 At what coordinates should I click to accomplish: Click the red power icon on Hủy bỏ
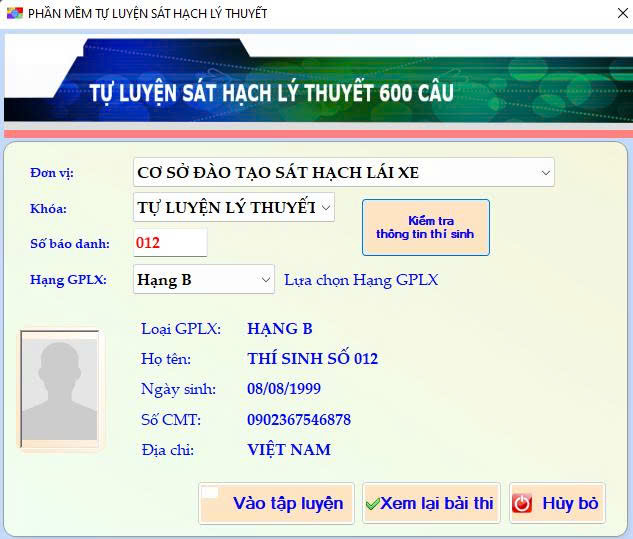522,503
